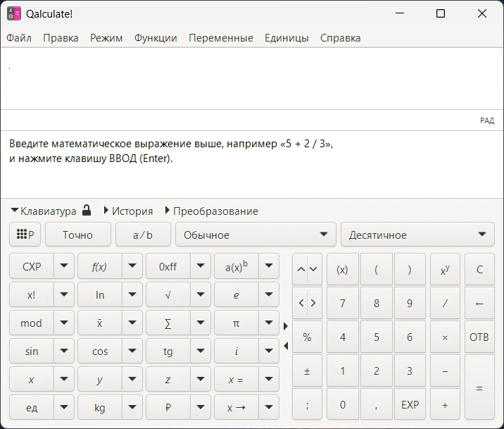Click the (x) smart parentheses button
This screenshot has height=429, width=504.
point(343,270)
